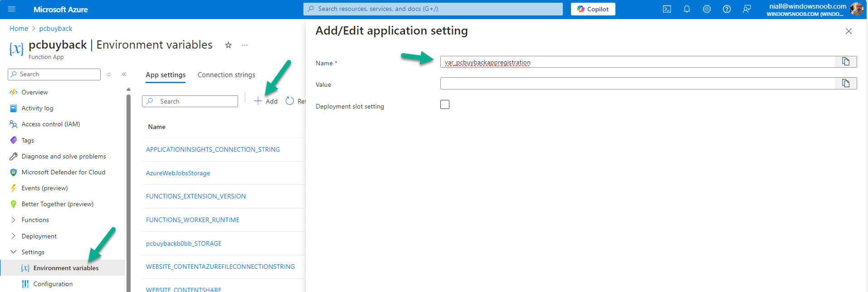Open Diagnose and solve problems
This screenshot has height=292, width=868.
[x=63, y=156]
